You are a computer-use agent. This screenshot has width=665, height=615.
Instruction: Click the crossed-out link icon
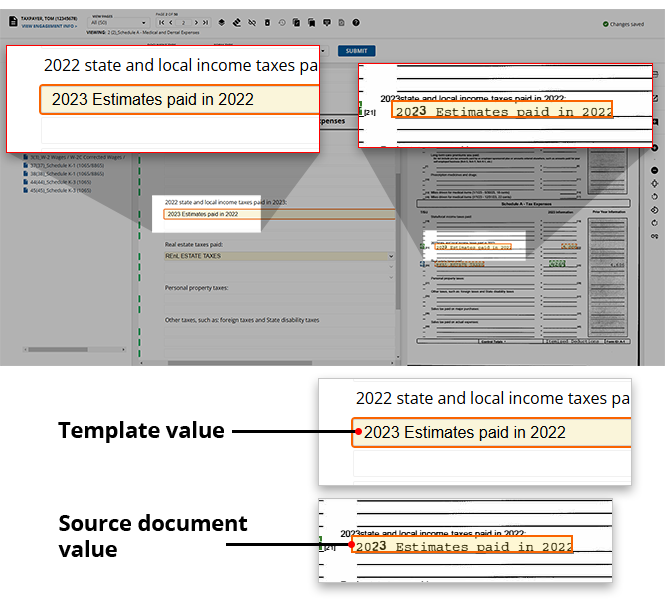(x=252, y=22)
